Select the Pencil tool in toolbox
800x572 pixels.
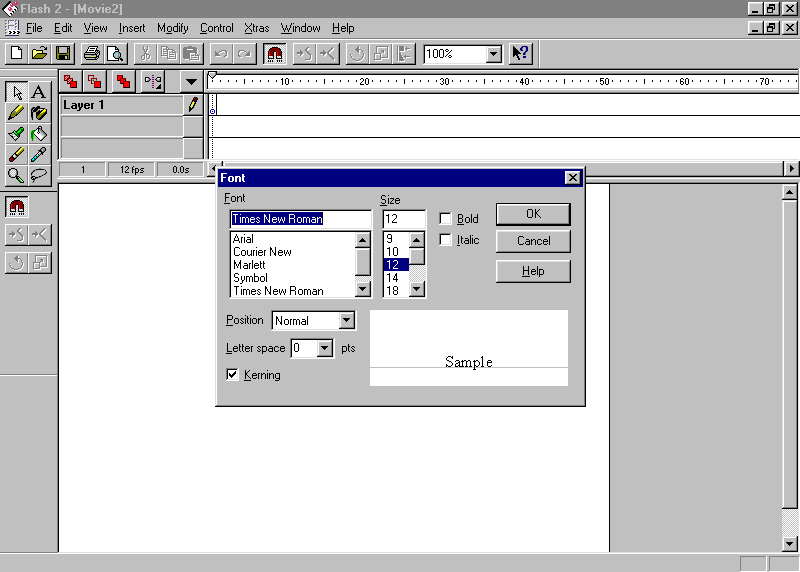coord(17,113)
